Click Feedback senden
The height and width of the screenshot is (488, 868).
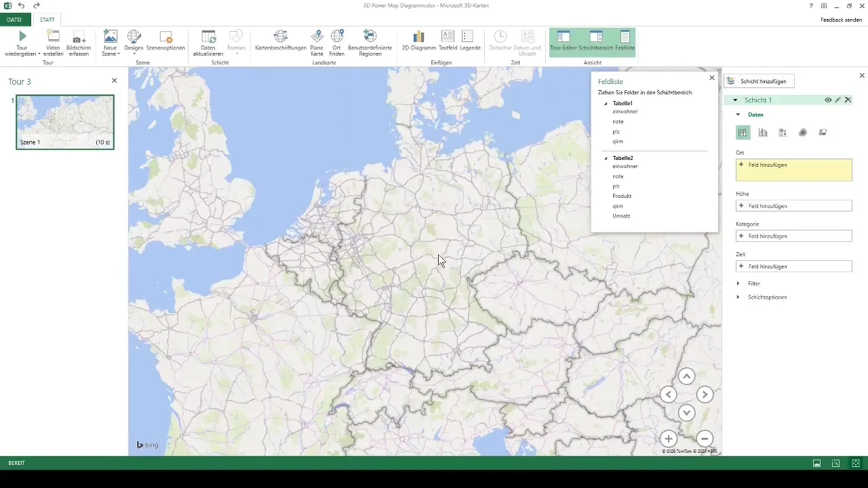[841, 20]
